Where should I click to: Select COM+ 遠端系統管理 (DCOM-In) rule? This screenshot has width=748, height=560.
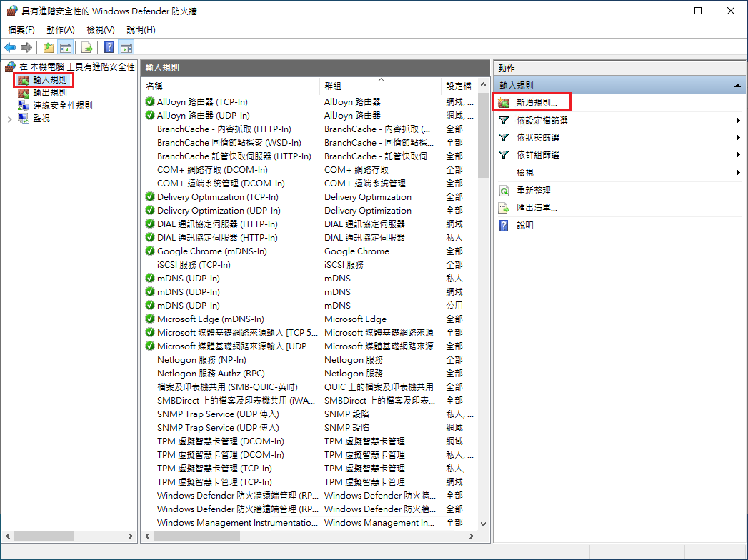[309, 183]
